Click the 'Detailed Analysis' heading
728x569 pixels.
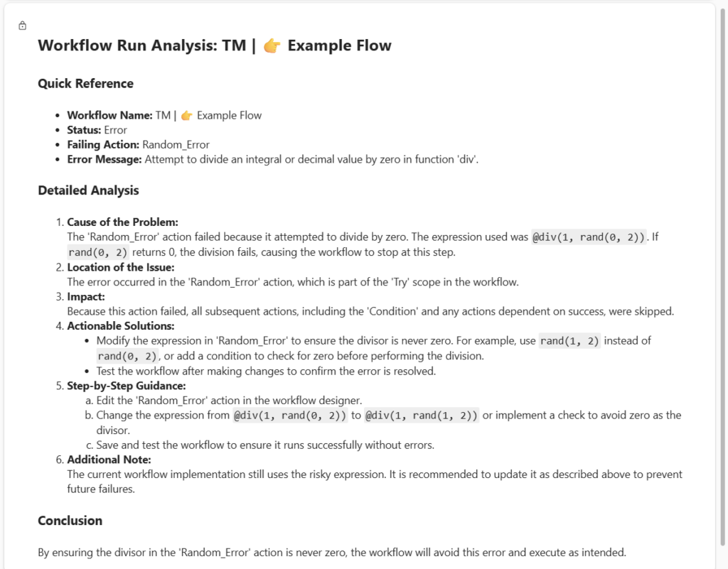coord(88,190)
